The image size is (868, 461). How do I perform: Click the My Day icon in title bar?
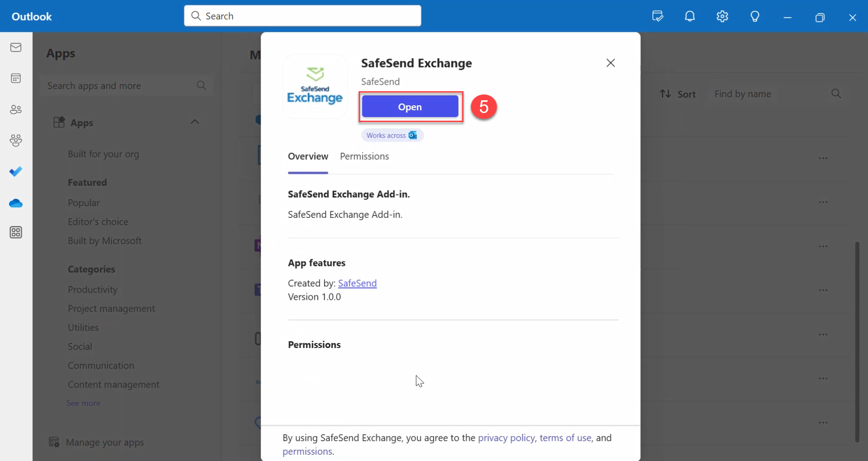[x=657, y=16]
